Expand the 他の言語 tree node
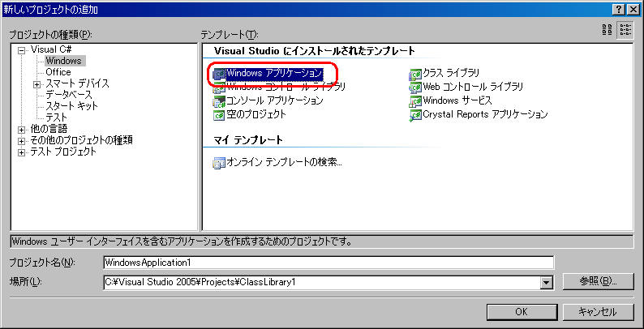The height and width of the screenshot is (329, 644). (22, 129)
